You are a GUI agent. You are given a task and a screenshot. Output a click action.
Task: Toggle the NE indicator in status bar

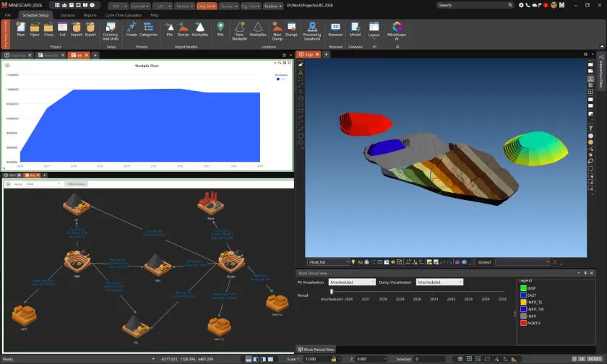pyautogui.click(x=582, y=359)
